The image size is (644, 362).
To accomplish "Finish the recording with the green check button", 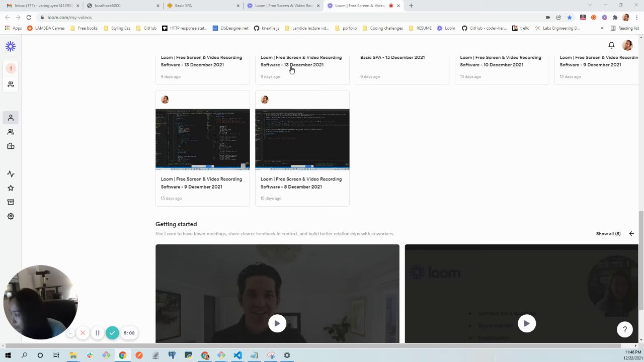I will tap(112, 333).
